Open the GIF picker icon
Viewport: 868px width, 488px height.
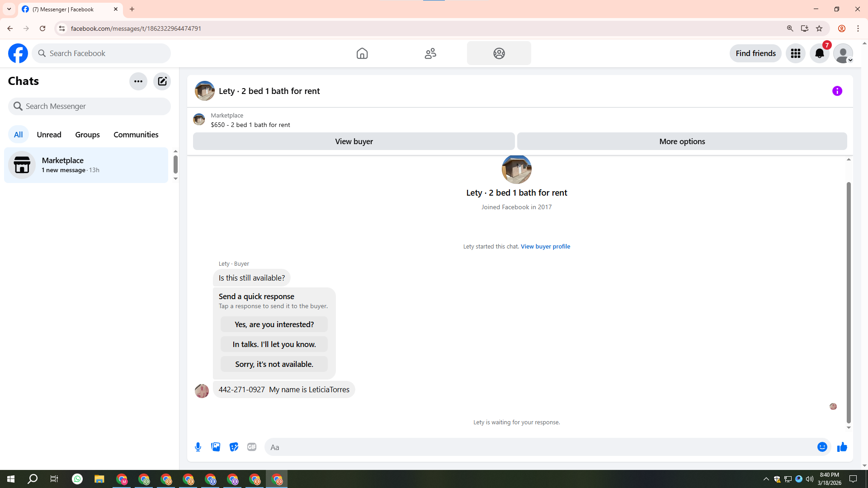point(252,447)
